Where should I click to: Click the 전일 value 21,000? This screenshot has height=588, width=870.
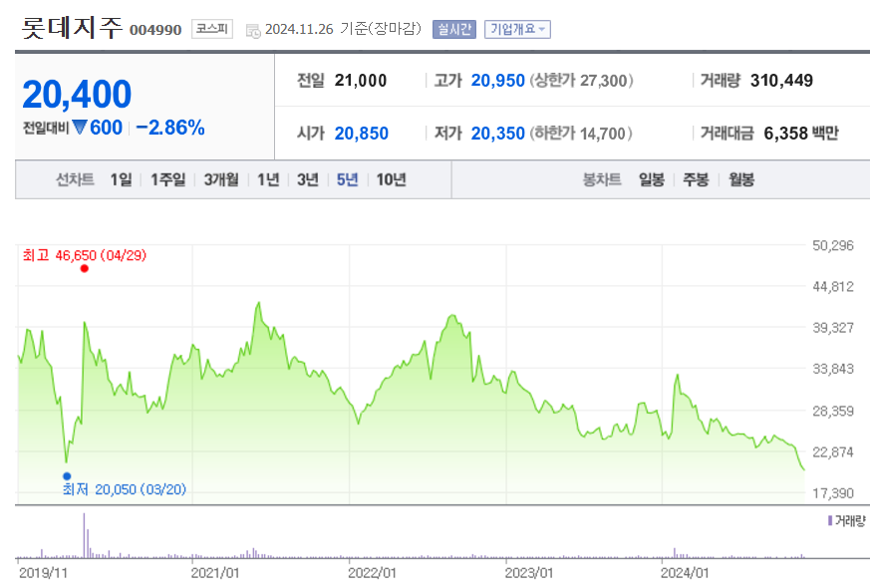tap(361, 81)
